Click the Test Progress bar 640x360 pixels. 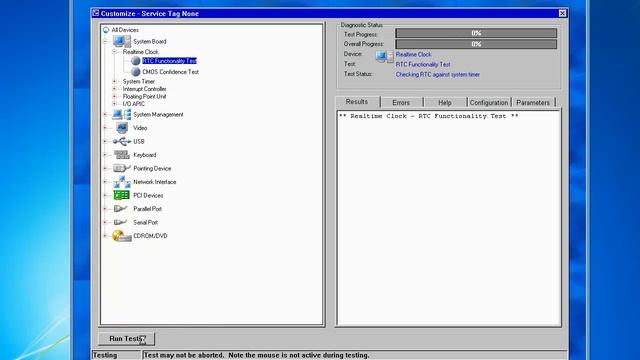click(476, 33)
